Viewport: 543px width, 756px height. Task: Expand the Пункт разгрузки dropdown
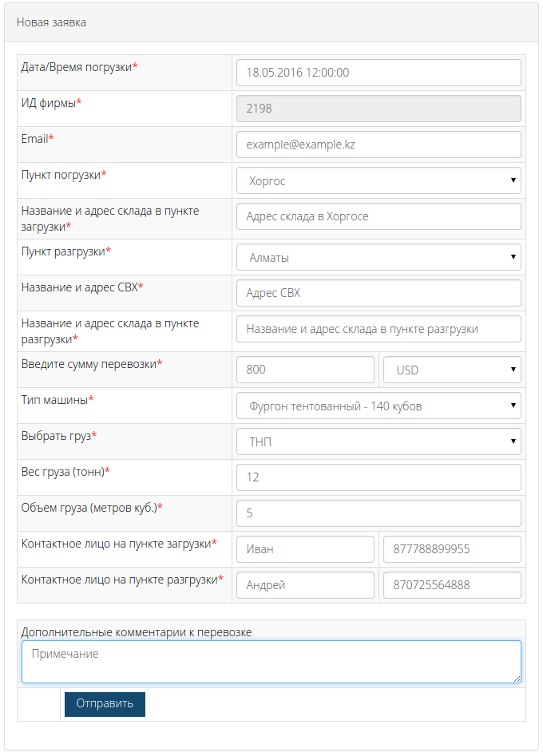pyautogui.click(x=379, y=257)
